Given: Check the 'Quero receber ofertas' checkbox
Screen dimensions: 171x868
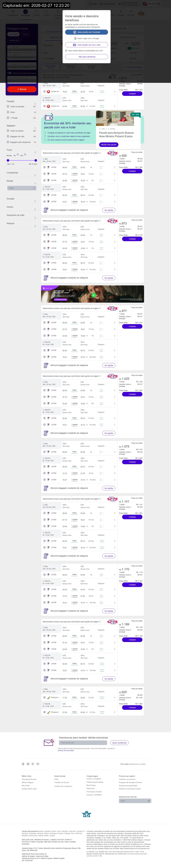Looking at the screenshot, I should [66, 51].
